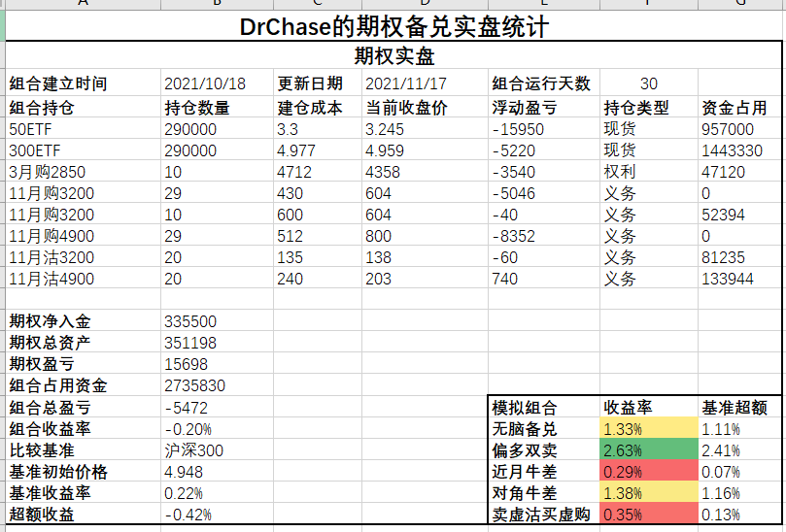Select 50ETF floating loss -15950

coord(544,129)
